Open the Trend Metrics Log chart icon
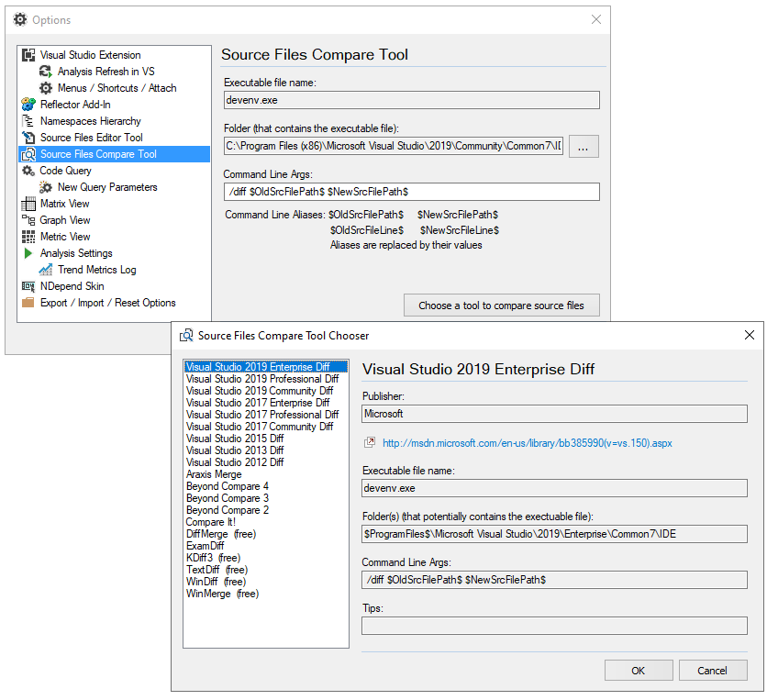The image size is (767, 700). coord(46,270)
